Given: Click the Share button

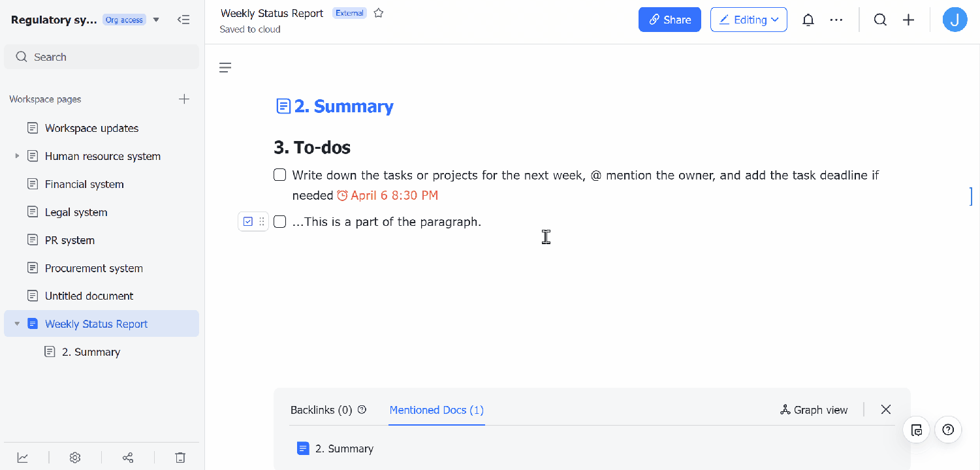Looking at the screenshot, I should pyautogui.click(x=669, y=20).
